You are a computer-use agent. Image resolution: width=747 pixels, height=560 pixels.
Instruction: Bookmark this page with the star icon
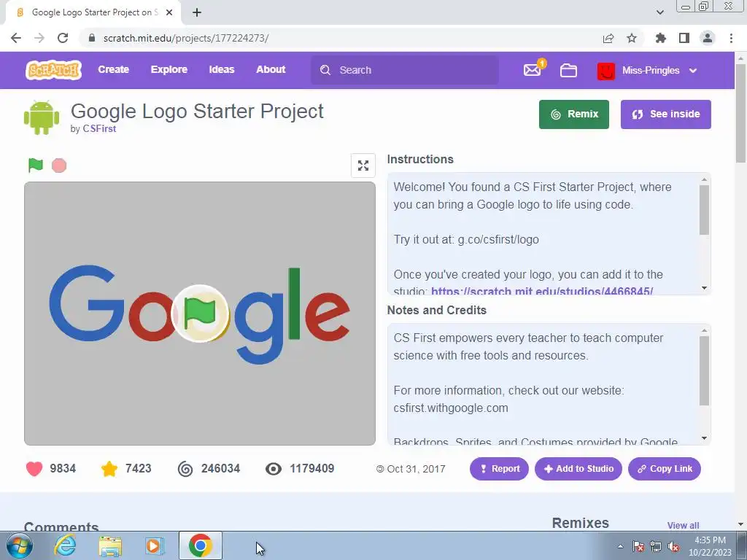tap(632, 38)
